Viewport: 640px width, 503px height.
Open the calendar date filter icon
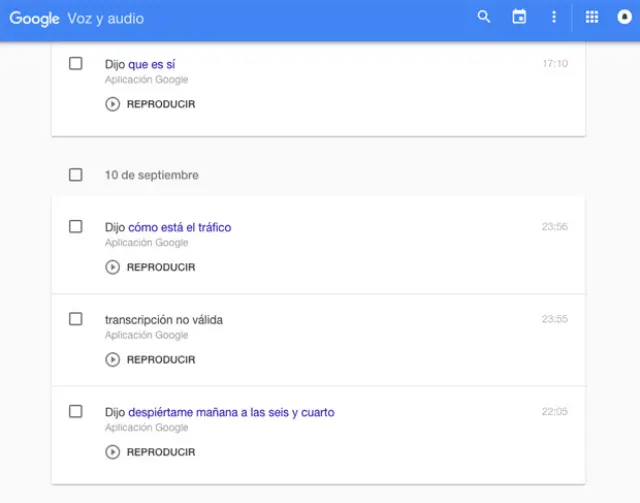coord(519,17)
